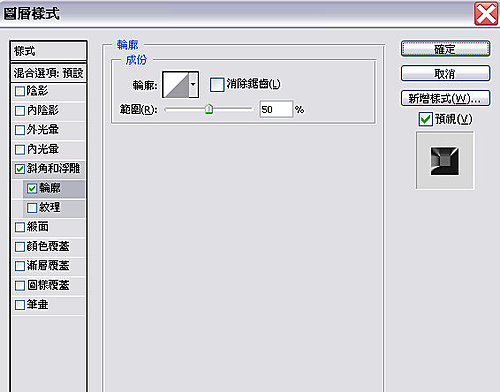Toggle the 預視(V) preview checkbox
Viewport: 500px width, 392px height.
click(426, 119)
